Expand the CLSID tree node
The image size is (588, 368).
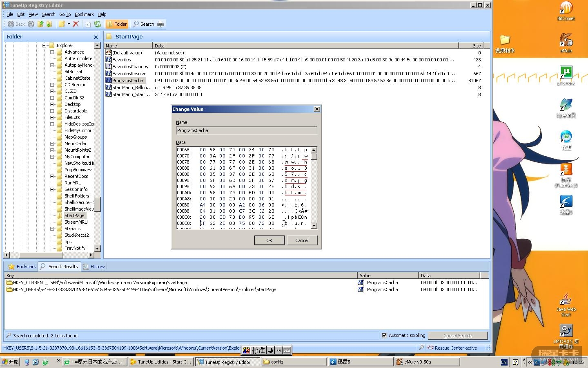[52, 91]
